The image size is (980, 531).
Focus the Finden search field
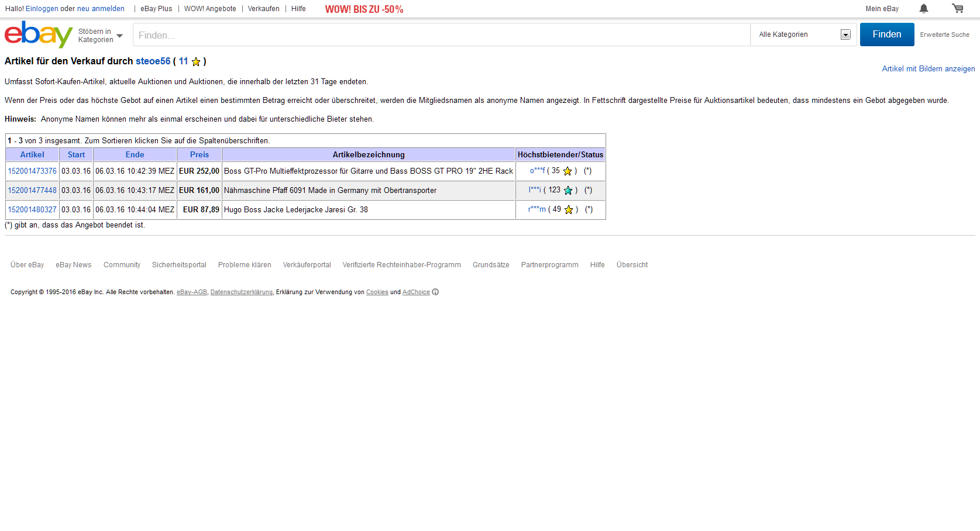click(x=442, y=35)
